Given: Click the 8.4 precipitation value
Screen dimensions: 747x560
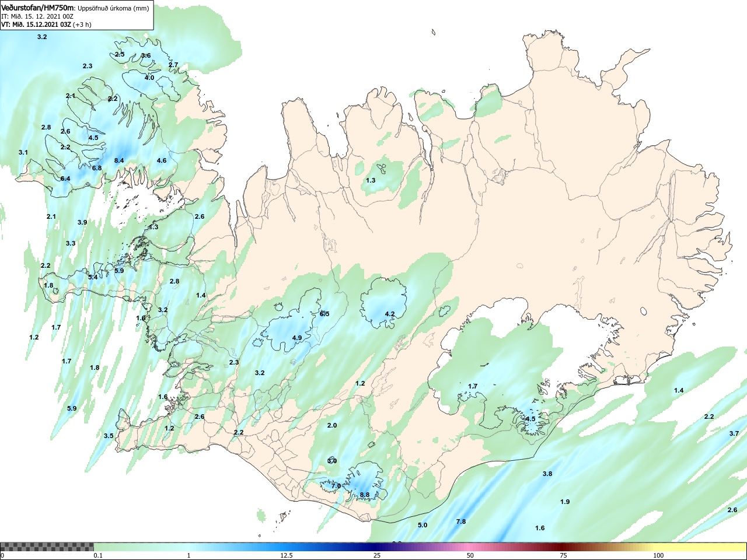Looking at the screenshot, I should 119,160.
